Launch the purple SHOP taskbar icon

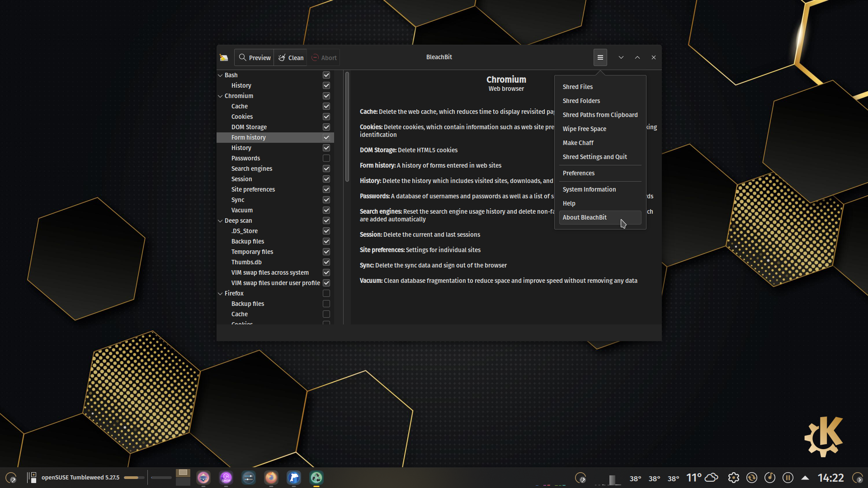pos(226,478)
